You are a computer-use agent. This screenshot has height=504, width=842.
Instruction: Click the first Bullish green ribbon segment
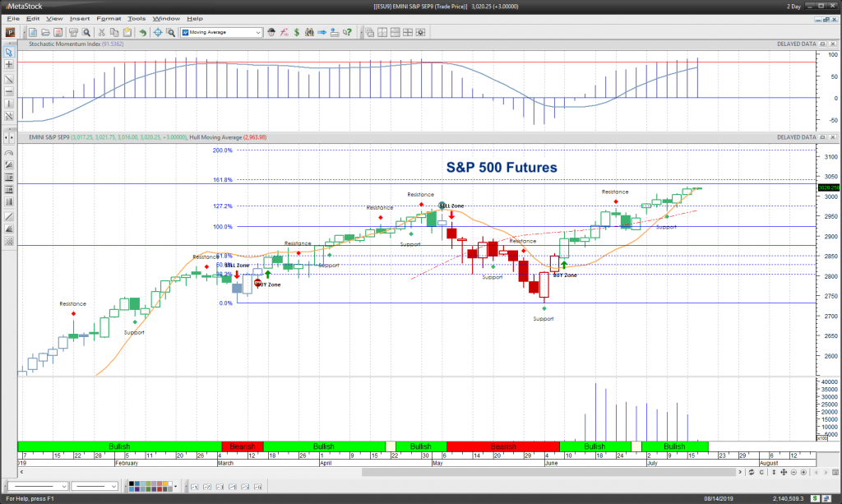(120, 446)
